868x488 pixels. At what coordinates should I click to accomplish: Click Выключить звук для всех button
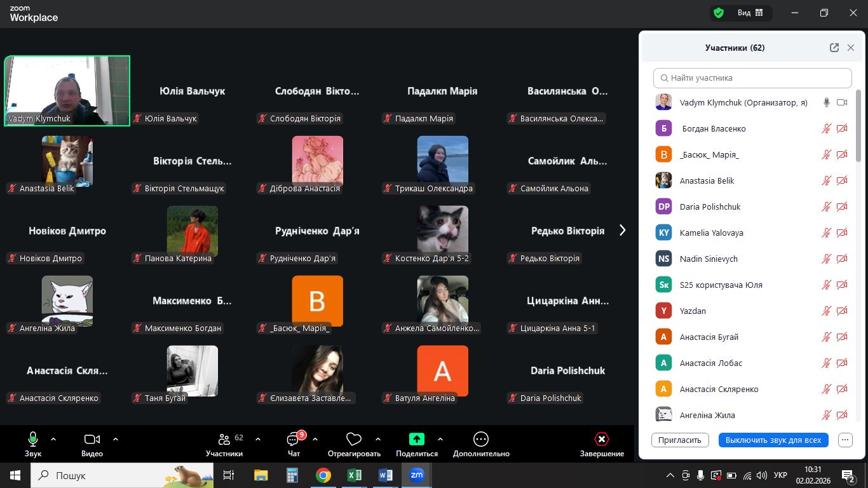(773, 440)
